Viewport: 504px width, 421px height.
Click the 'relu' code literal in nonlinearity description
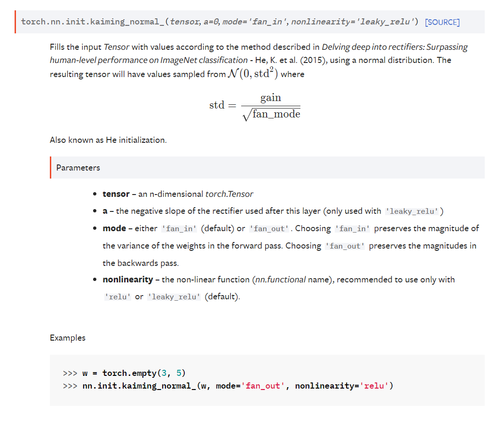pyautogui.click(x=118, y=297)
